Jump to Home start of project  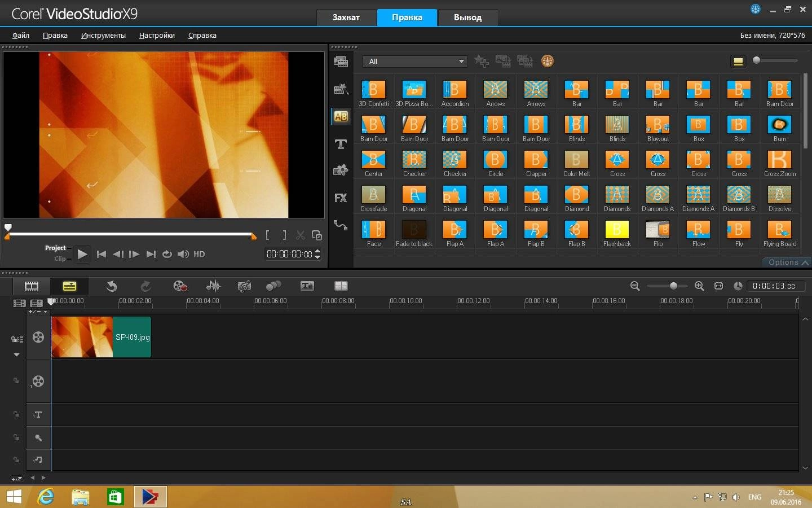(x=101, y=254)
